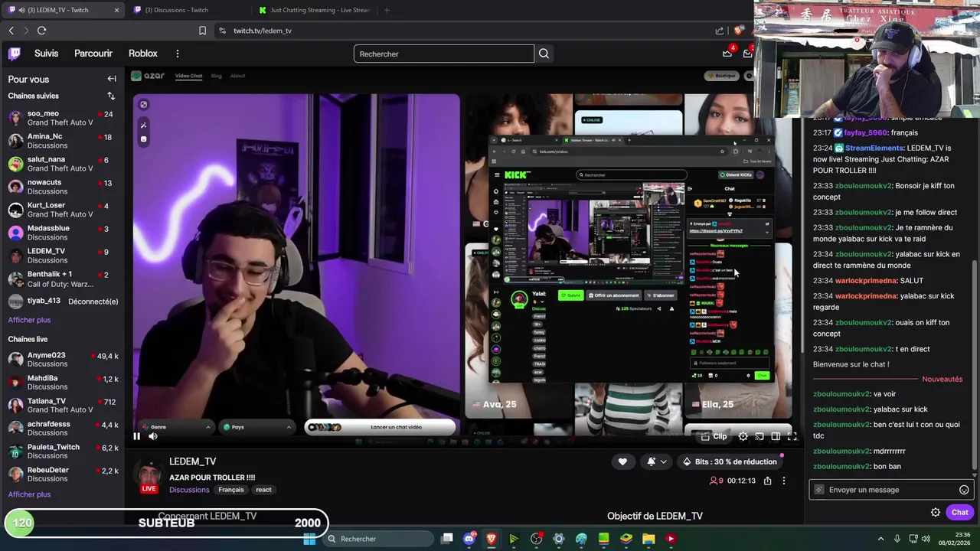Open the Twitch home logo
The height and width of the screenshot is (551, 980).
tap(15, 54)
